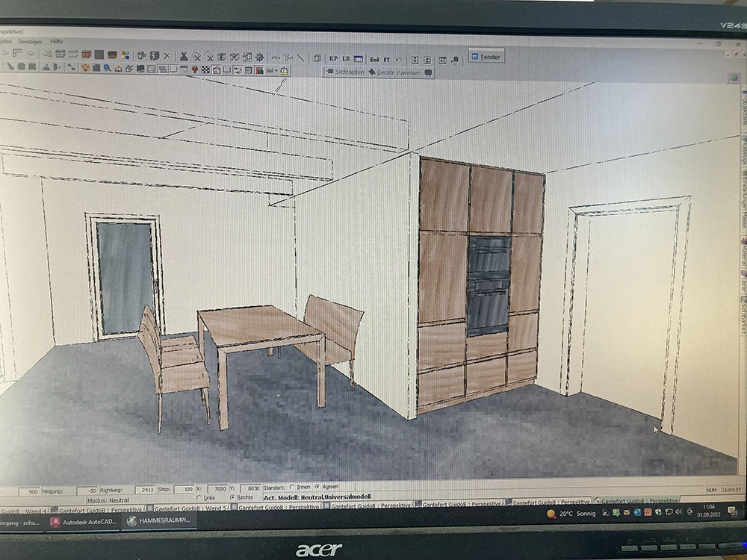
Task: Click the lightbulb lighting icon
Action: pyautogui.click(x=86, y=68)
